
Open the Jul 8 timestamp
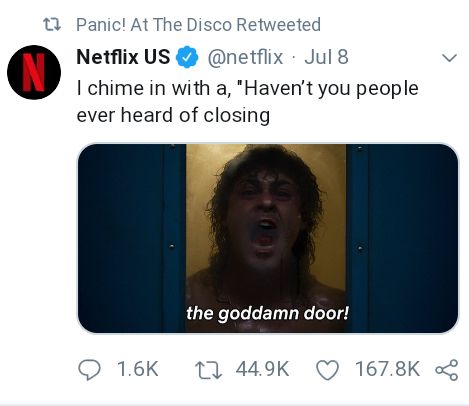tap(326, 57)
